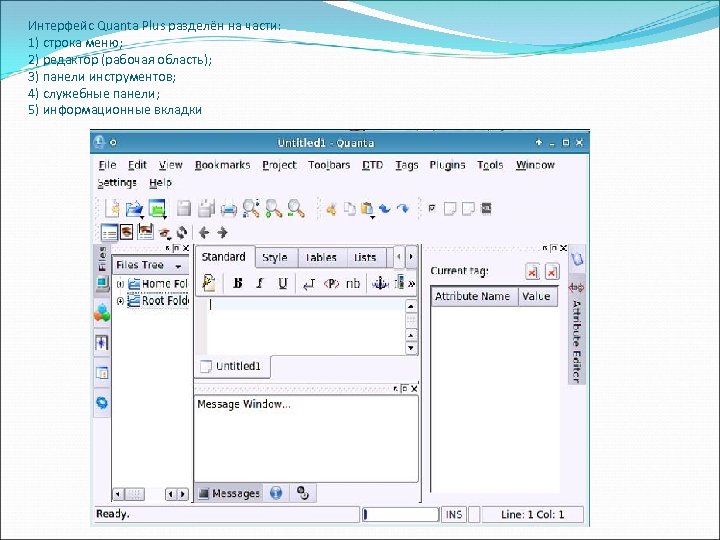
Task: Select the Messages tab
Action: pos(229,493)
